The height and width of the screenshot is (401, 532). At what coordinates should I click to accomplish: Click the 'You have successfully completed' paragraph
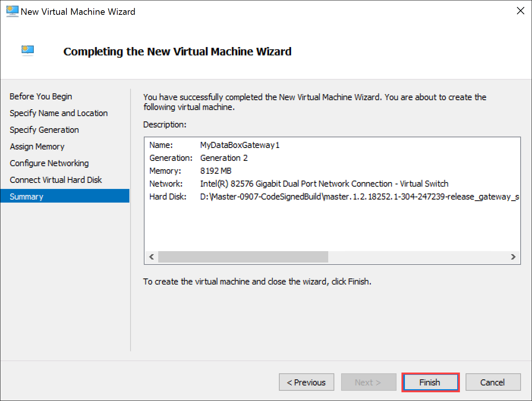click(x=315, y=102)
